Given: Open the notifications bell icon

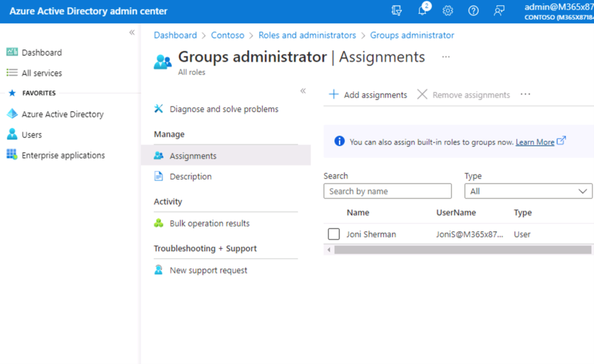Looking at the screenshot, I should [x=423, y=10].
